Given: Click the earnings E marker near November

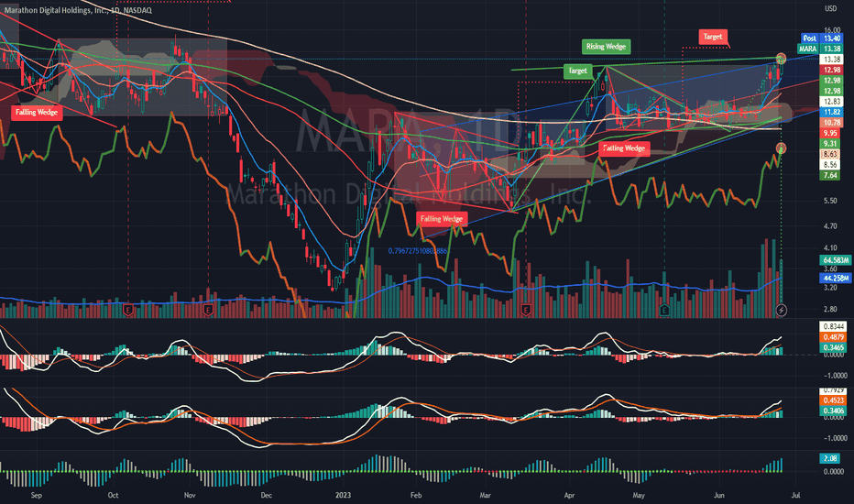Looking at the screenshot, I should coord(208,311).
